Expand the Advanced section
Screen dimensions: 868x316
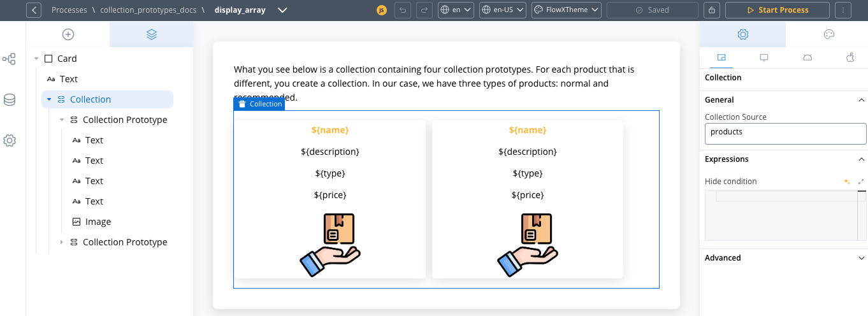click(862, 258)
